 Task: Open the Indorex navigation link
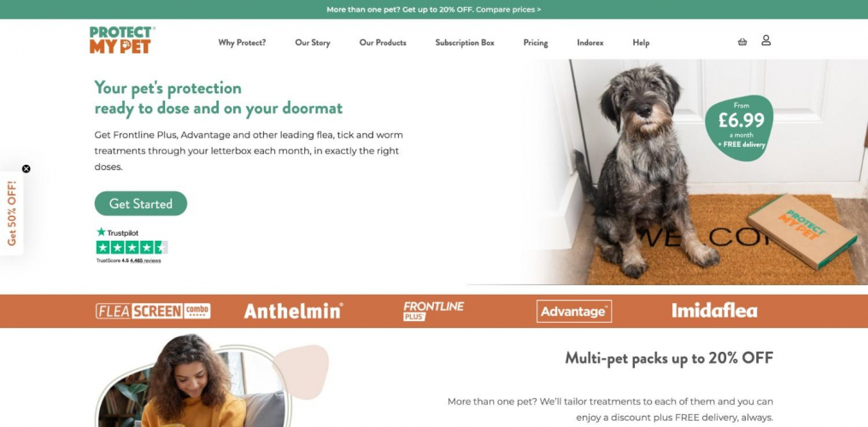point(590,43)
